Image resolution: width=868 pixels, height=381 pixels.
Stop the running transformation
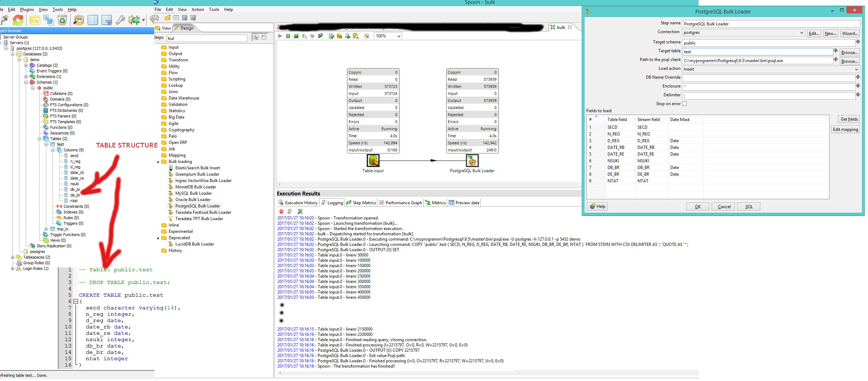pyautogui.click(x=296, y=36)
